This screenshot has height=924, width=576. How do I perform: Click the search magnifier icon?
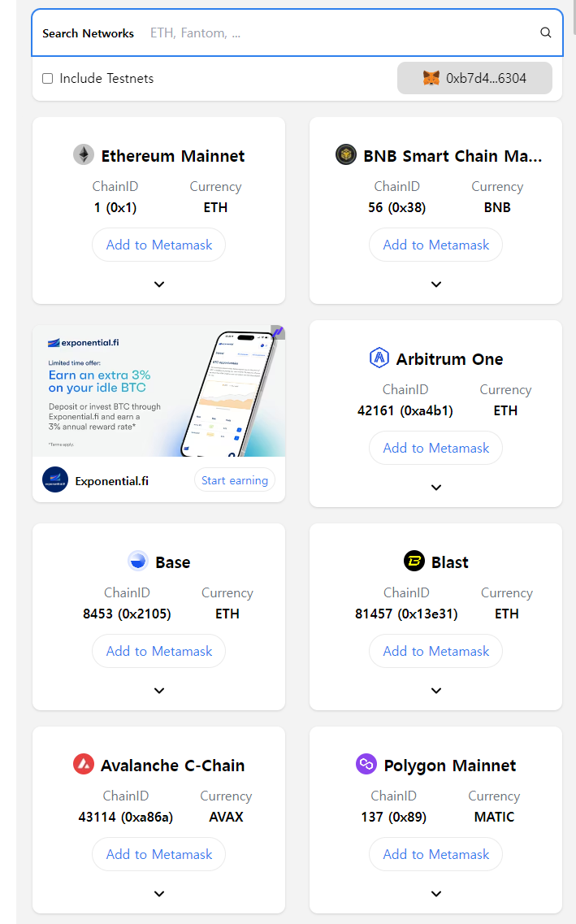point(546,33)
